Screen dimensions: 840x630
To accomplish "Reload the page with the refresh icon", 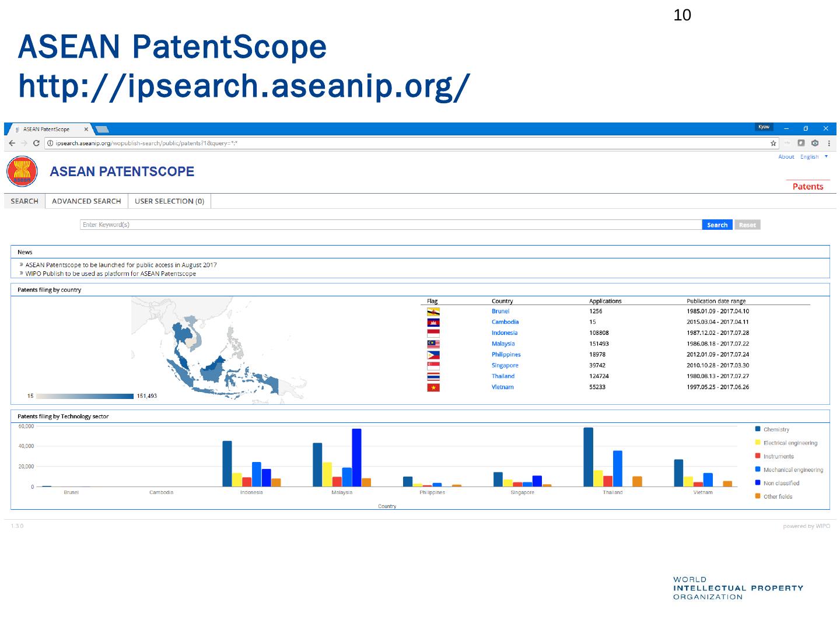I will (x=36, y=143).
